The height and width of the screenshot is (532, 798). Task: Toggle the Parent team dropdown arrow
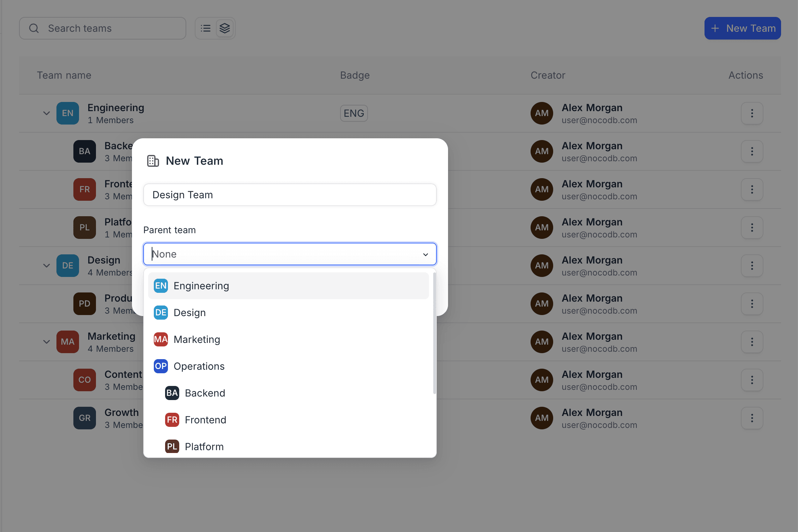point(425,254)
